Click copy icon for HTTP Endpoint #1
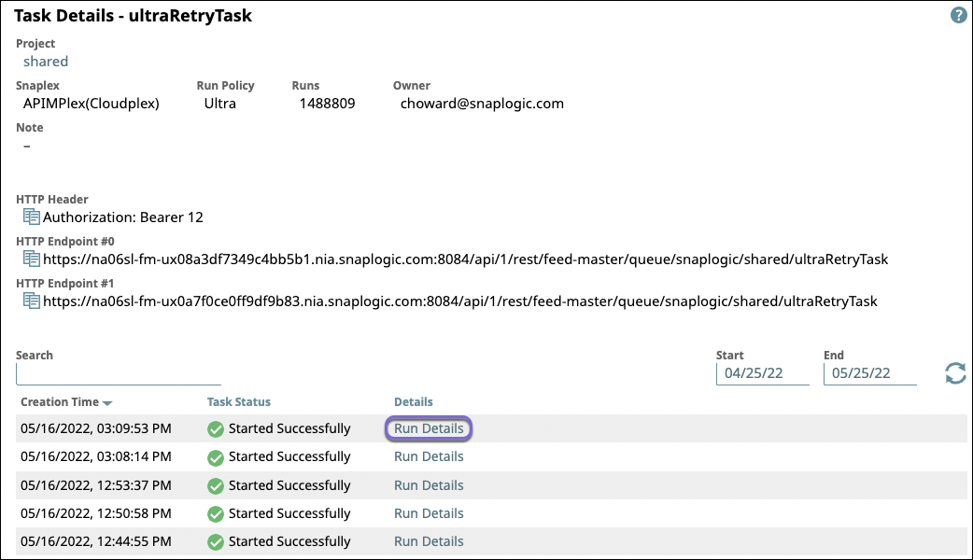The height and width of the screenshot is (560, 973). click(x=32, y=301)
